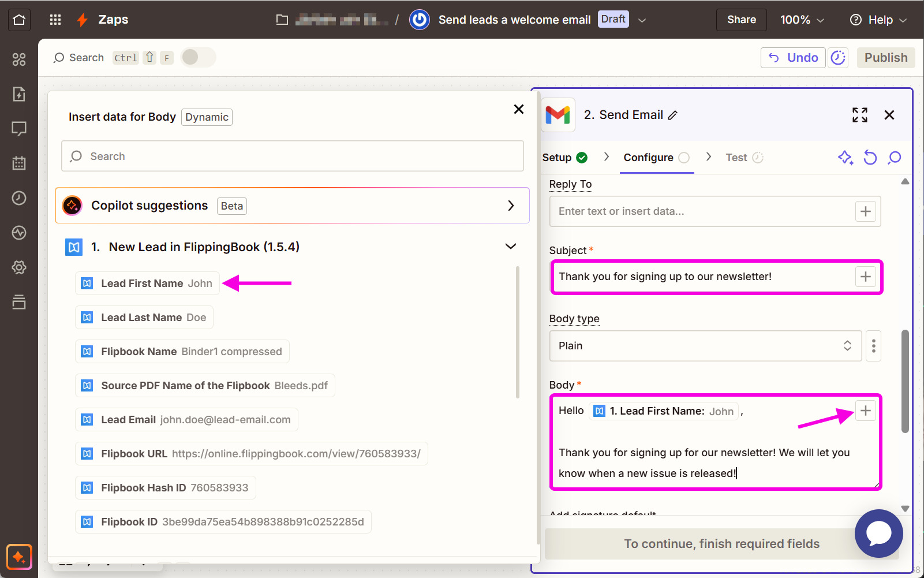Click the Zap title Send leads a welcome email
Screen dimensions: 924x578
click(514, 20)
